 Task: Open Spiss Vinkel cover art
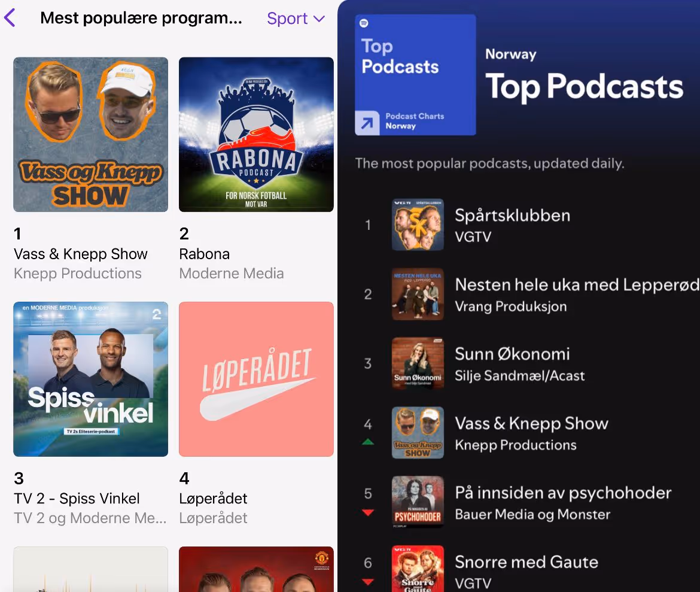tap(90, 379)
